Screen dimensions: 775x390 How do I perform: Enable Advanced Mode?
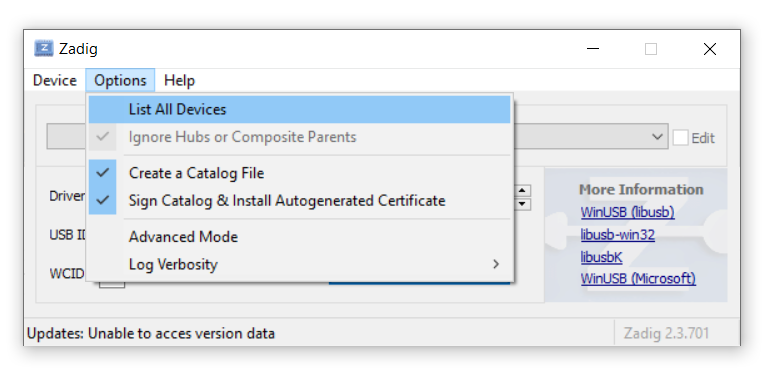coord(300,237)
